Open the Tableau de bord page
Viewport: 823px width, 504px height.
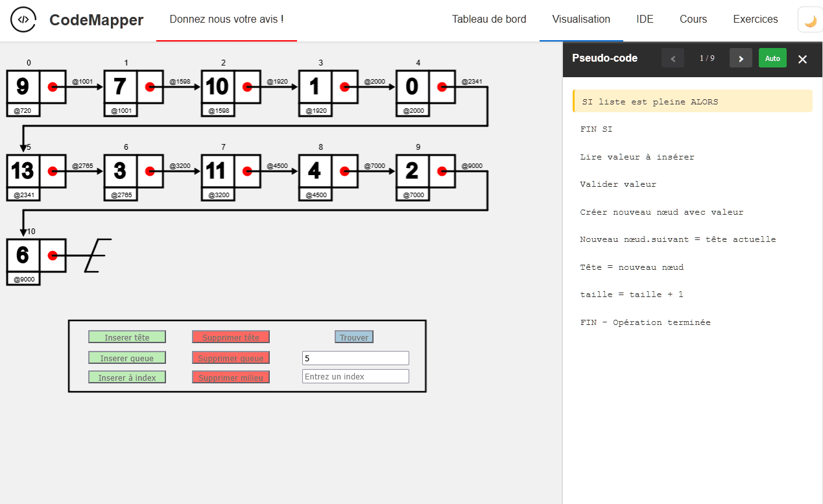[x=489, y=19]
